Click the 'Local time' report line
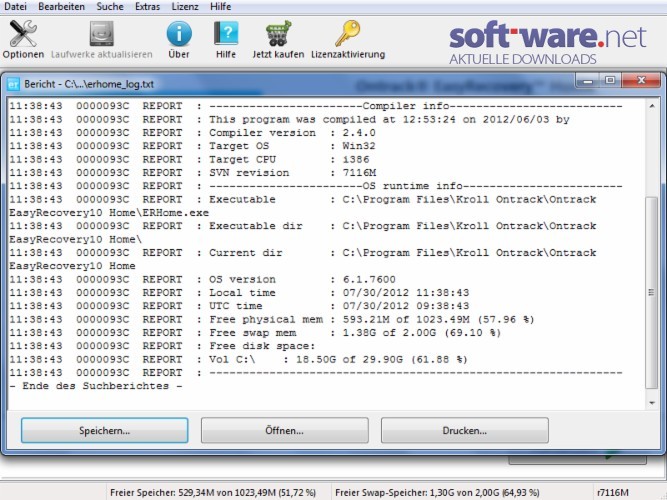667x500 pixels. (239, 293)
